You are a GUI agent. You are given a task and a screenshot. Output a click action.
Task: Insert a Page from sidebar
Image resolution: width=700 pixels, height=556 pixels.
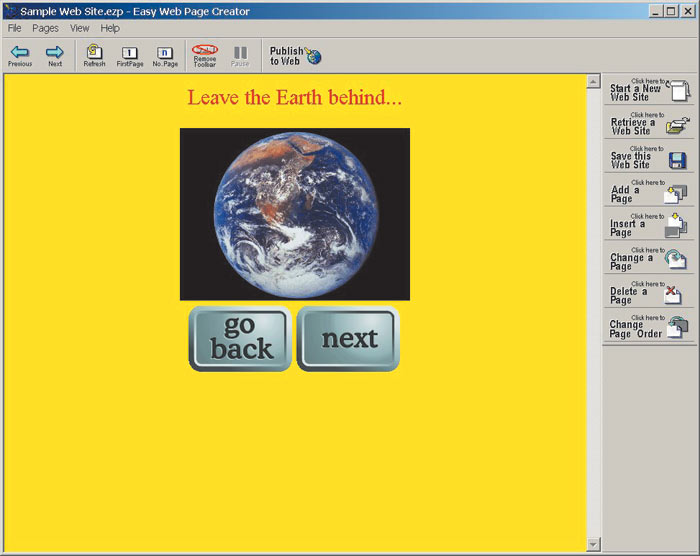[648, 227]
